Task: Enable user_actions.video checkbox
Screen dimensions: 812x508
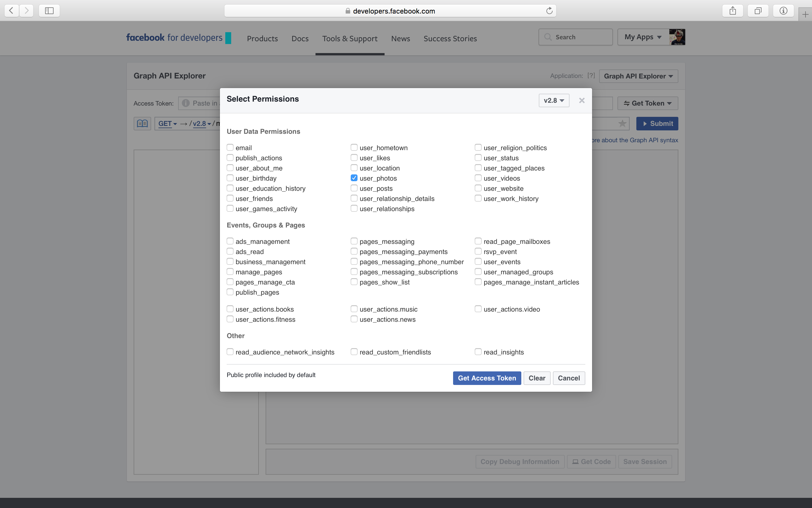Action: pos(478,308)
